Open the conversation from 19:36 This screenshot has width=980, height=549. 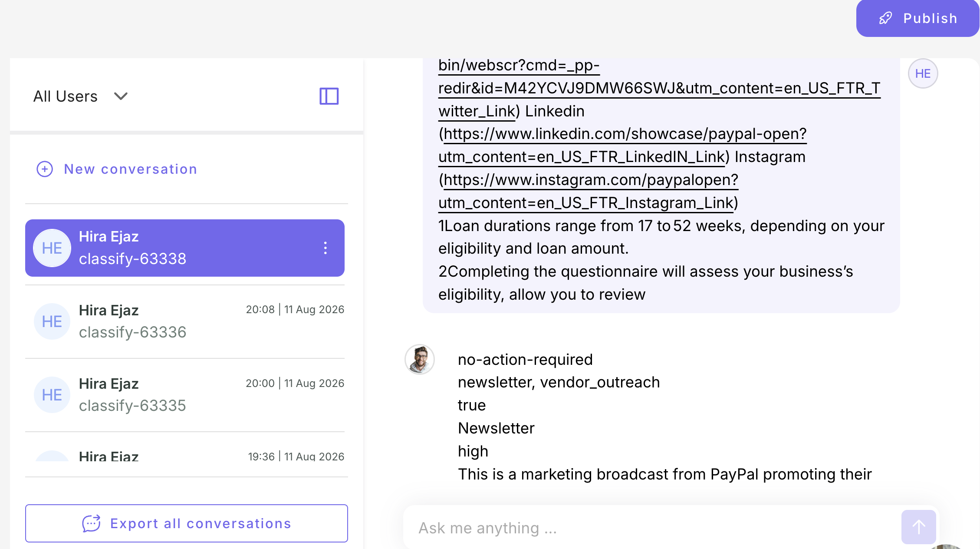coord(185,456)
